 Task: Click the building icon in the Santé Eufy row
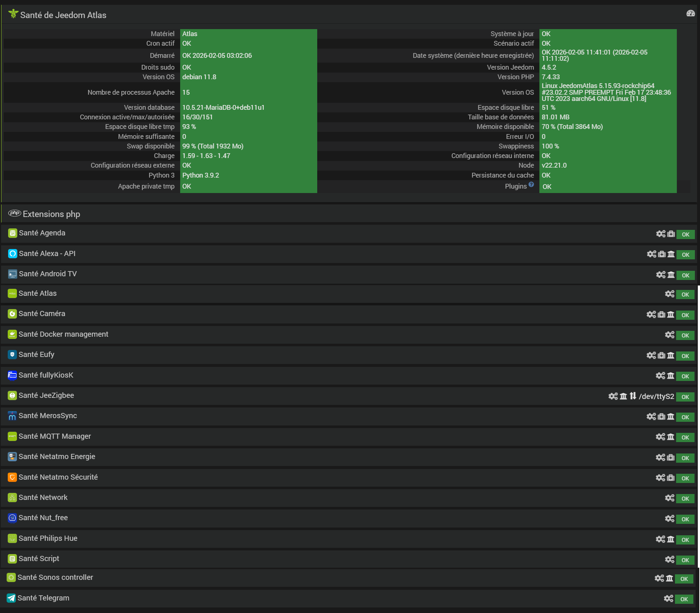(671, 355)
